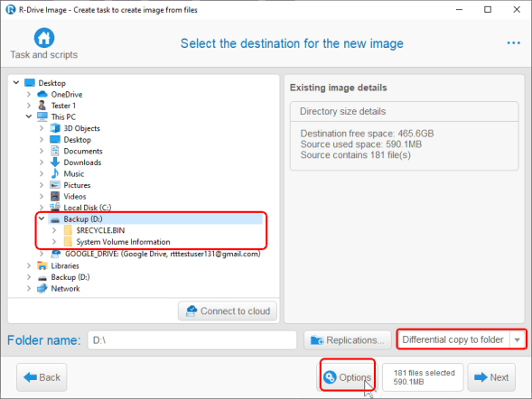Open the three-dots menu at top right
Screen dimensions: 532x399
pyautogui.click(x=513, y=42)
